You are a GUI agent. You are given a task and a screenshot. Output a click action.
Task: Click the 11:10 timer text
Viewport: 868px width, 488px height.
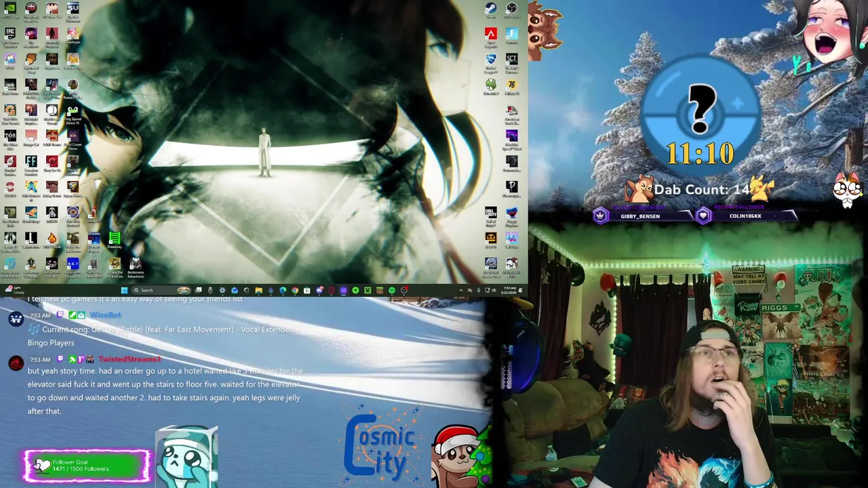pyautogui.click(x=700, y=154)
